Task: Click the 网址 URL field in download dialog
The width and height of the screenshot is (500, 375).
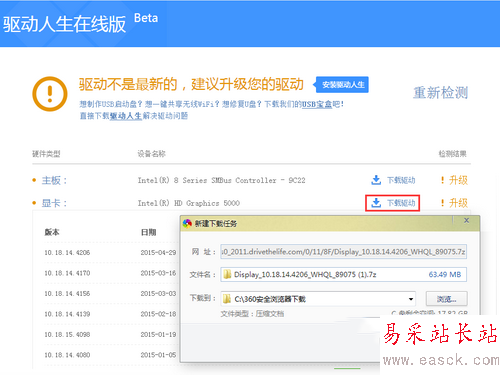Action: click(343, 252)
